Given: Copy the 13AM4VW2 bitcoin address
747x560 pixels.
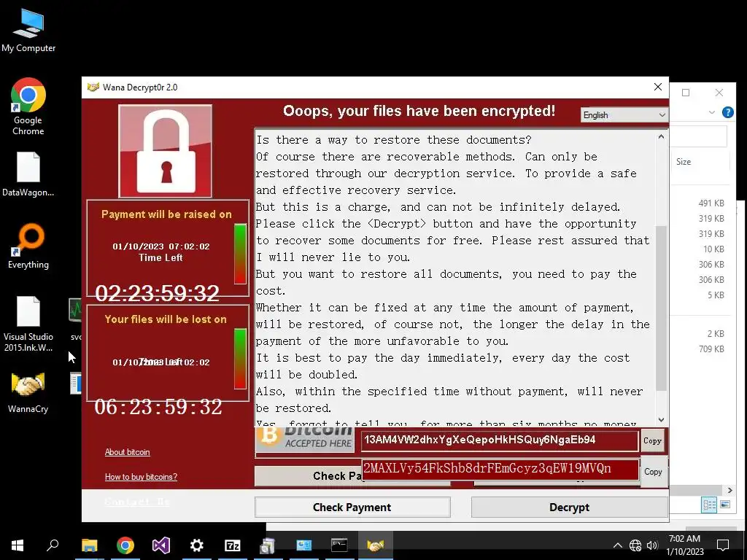Looking at the screenshot, I should click(x=652, y=440).
